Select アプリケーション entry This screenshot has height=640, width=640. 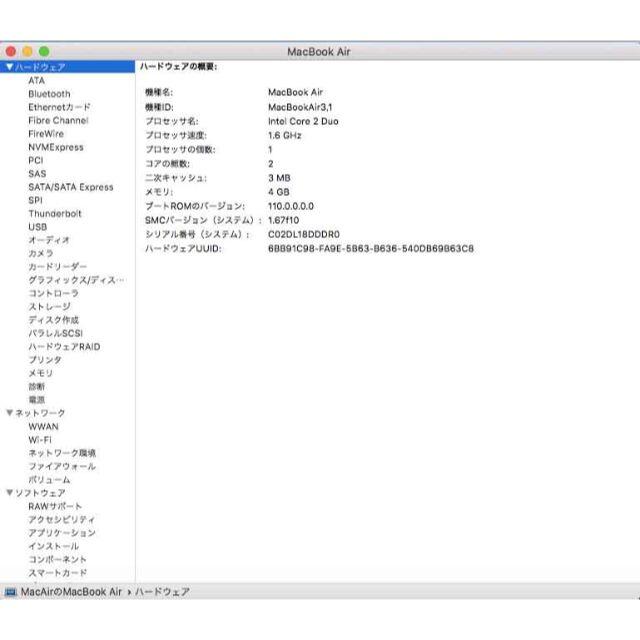coord(62,533)
